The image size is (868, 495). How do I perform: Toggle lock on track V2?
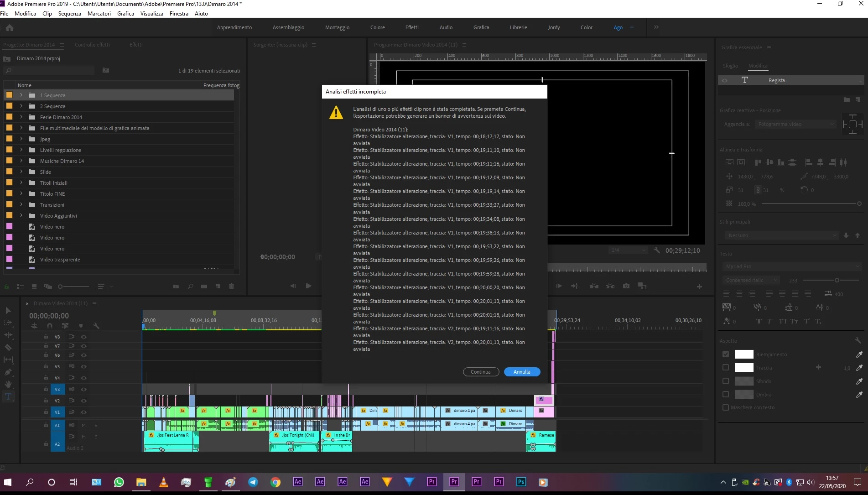[46, 400]
